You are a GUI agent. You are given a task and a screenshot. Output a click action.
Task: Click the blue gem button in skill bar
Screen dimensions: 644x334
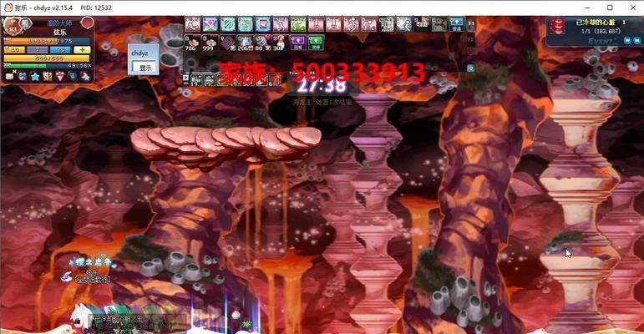[457, 24]
